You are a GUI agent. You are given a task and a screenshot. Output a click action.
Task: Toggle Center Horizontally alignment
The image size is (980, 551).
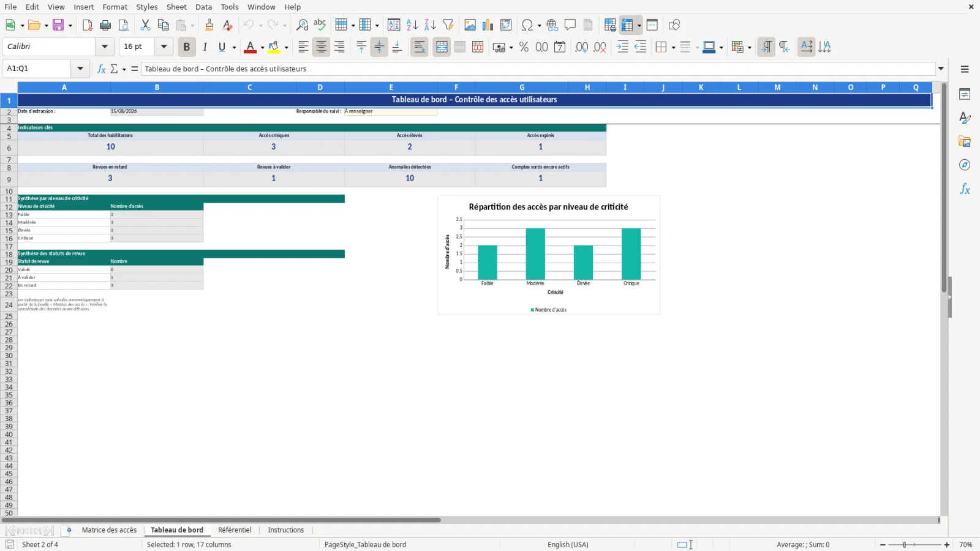coord(321,47)
